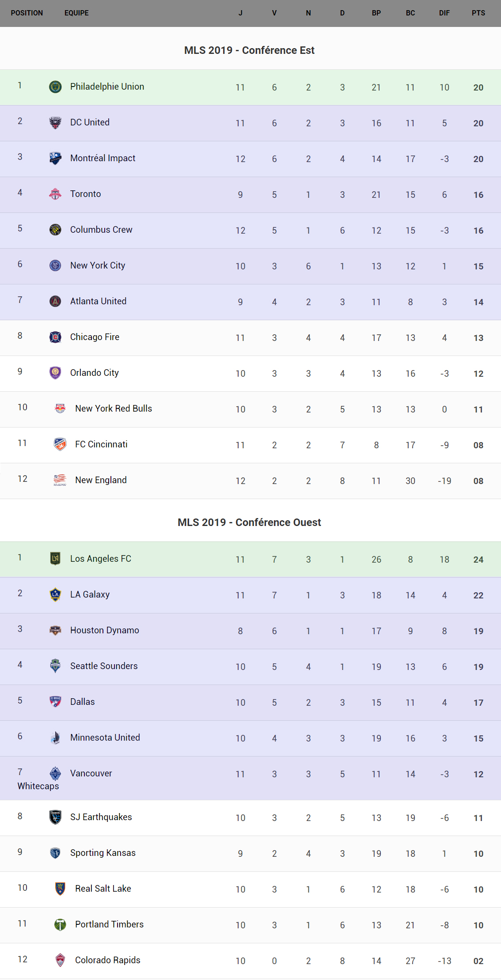Viewport: 501px width, 980px height.
Task: Click the Toronto FC logo
Action: [x=55, y=194]
